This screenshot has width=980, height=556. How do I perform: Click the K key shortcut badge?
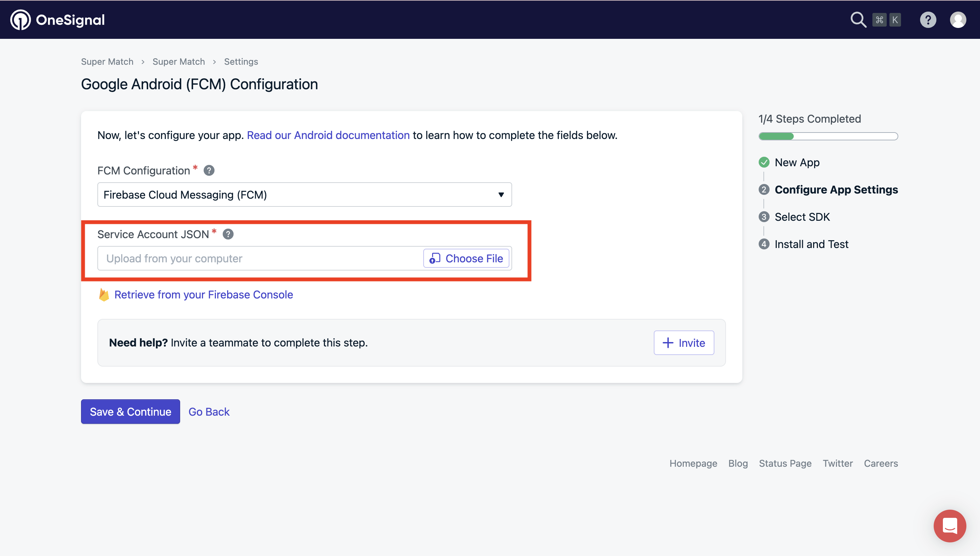tap(895, 20)
